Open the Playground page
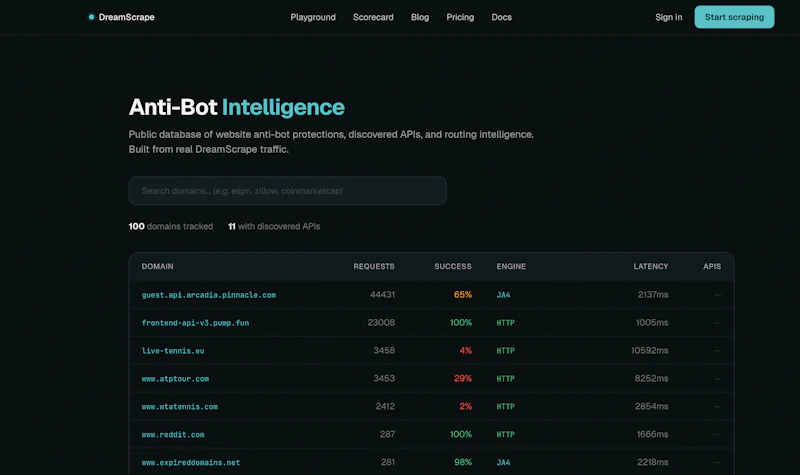 coord(313,17)
